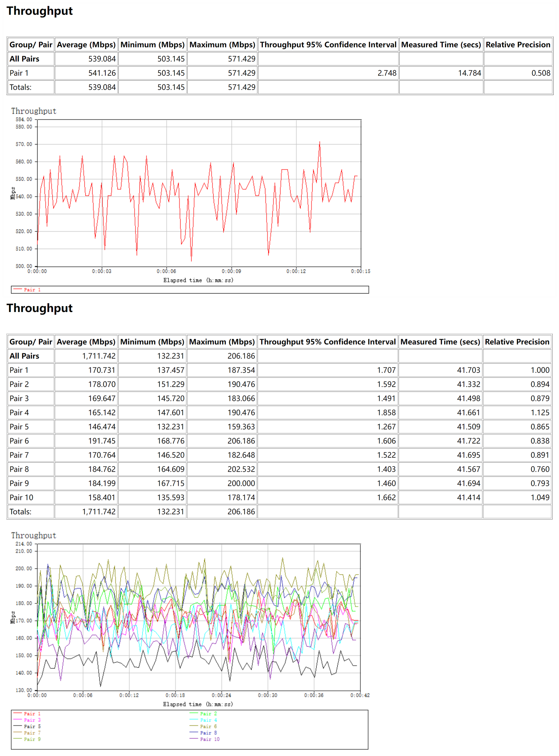The height and width of the screenshot is (756, 559).
Task: Click Pair 2 green legend entry
Action: coord(208,714)
